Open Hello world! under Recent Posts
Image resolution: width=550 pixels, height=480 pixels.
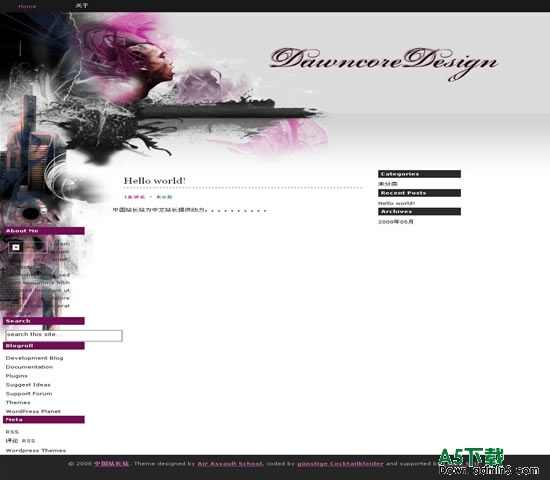(396, 203)
